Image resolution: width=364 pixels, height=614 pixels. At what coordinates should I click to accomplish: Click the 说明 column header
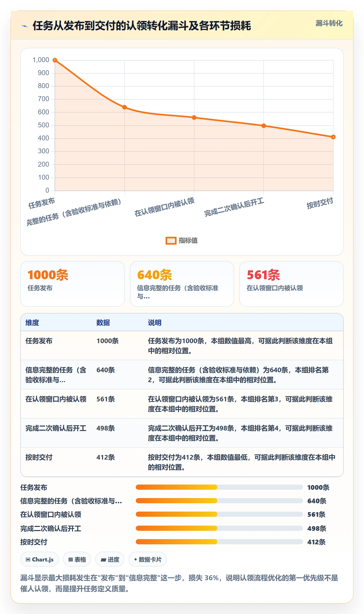[155, 323]
